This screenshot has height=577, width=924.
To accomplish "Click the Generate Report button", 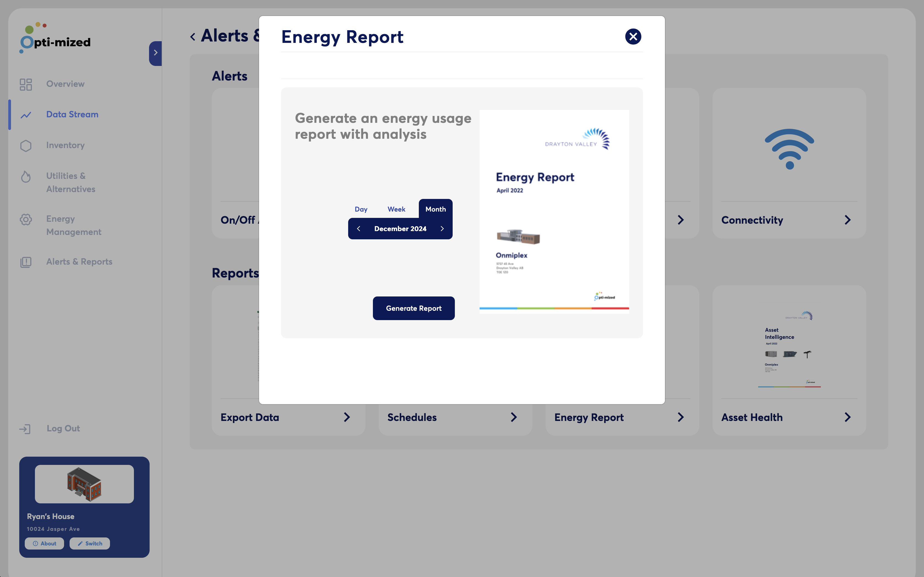I will pyautogui.click(x=414, y=308).
